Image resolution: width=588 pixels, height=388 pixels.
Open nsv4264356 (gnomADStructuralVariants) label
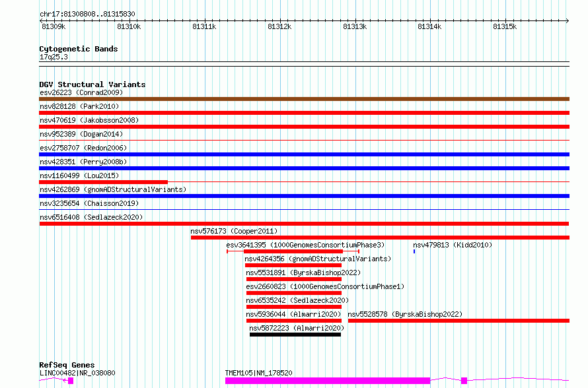[318, 259]
